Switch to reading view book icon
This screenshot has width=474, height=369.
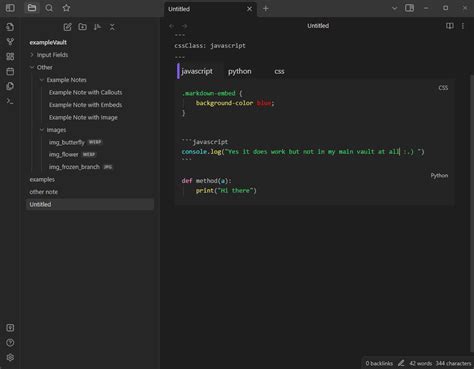tap(450, 26)
